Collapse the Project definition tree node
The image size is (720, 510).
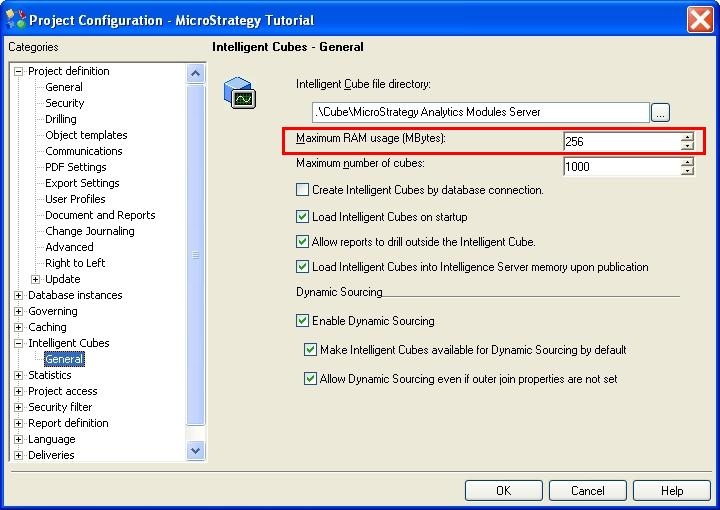pos(18,71)
